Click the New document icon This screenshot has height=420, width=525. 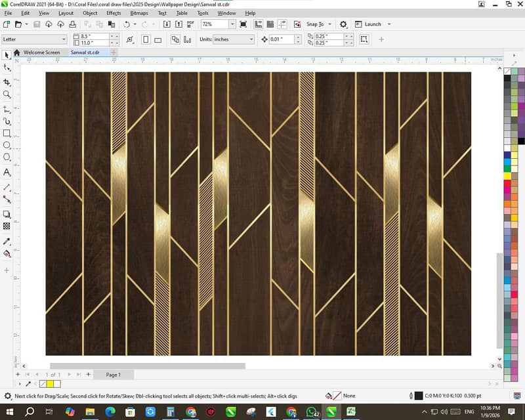click(6, 24)
